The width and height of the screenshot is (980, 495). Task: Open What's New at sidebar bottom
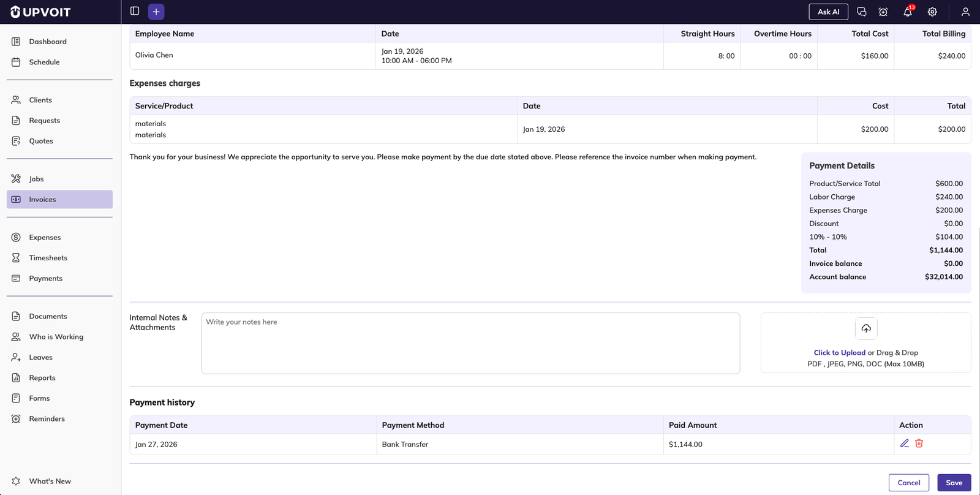click(50, 482)
